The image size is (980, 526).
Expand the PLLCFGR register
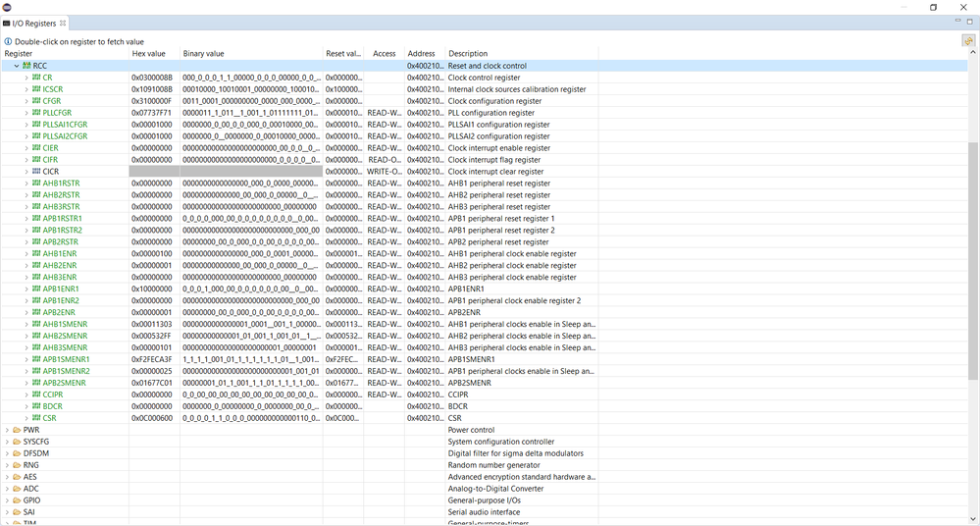26,113
